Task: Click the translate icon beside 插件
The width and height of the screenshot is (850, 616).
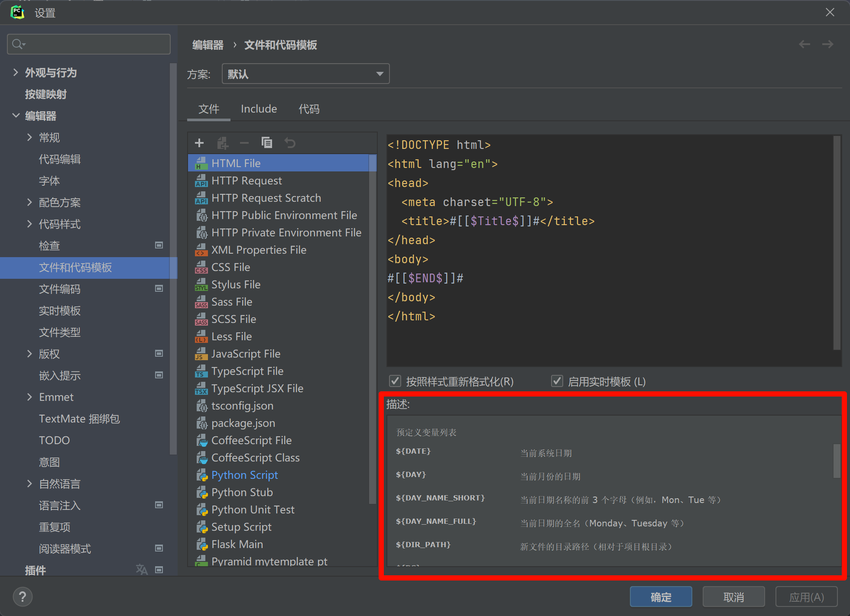Action: 141,569
